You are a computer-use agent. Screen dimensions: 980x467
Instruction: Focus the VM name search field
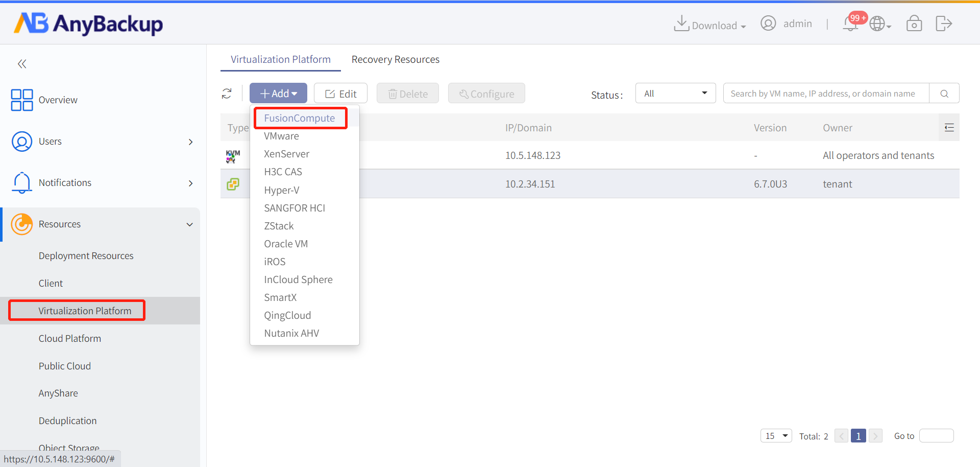pyautogui.click(x=826, y=93)
